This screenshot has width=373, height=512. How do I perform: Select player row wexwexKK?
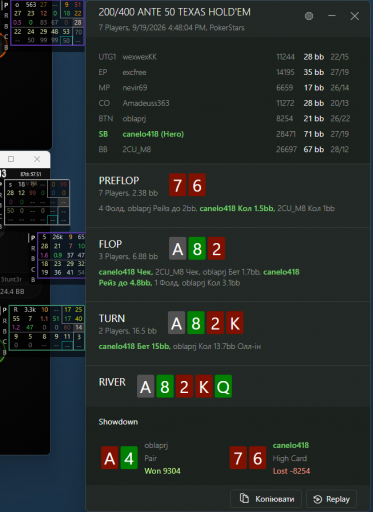pyautogui.click(x=224, y=57)
